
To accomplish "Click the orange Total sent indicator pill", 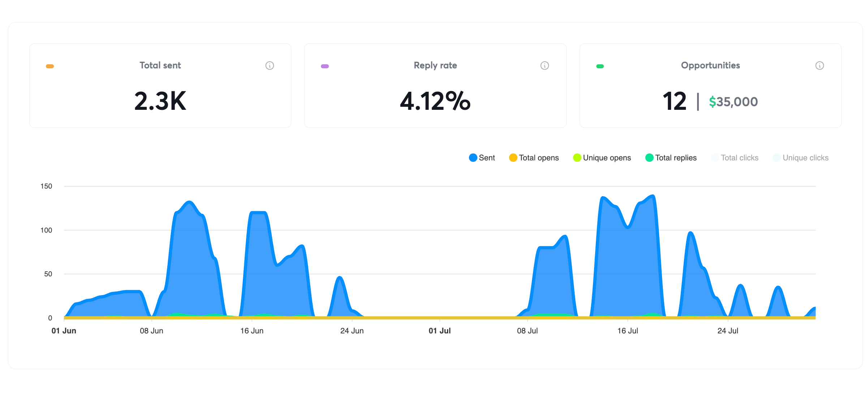I will click(x=50, y=66).
